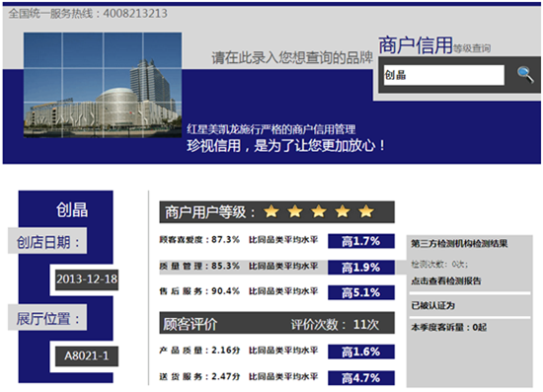Viewport: 543px width, 392px height.
Task: Click the second rating star
Action: 295,211
